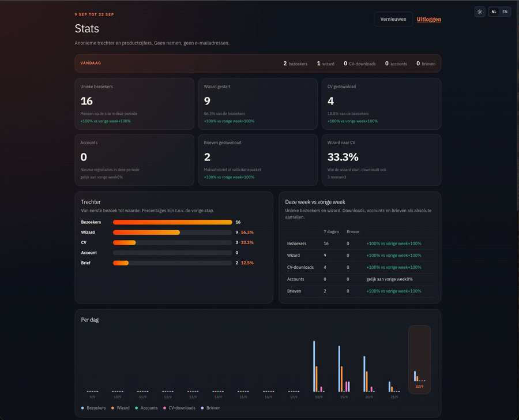Click today's '1 wizard' count
This screenshot has width=519, height=420.
[326, 63]
